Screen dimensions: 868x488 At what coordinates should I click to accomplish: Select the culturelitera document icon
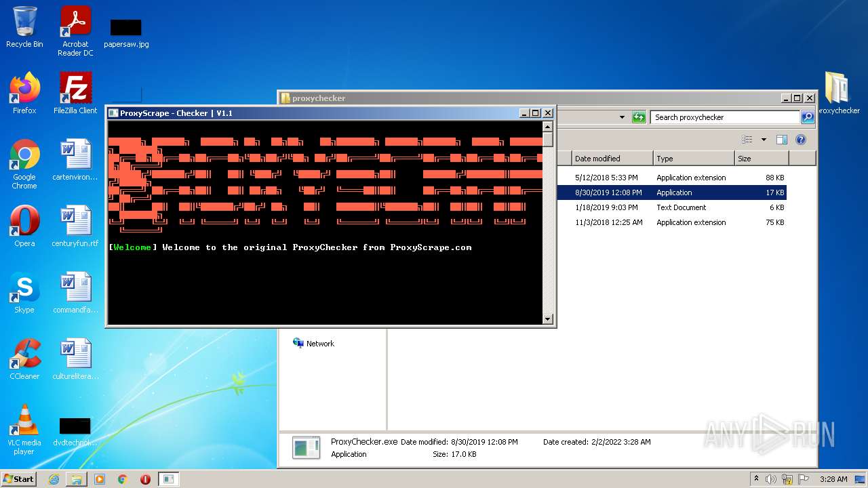[x=75, y=359]
